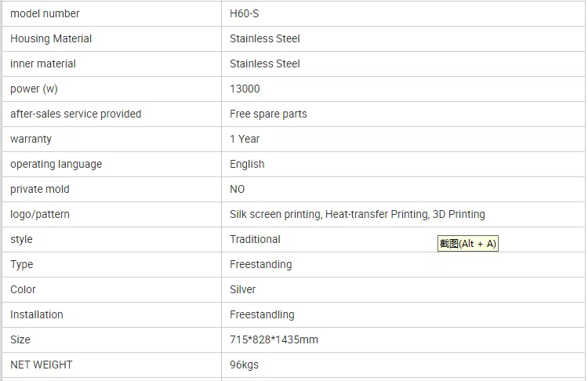Select the 'Free spare parts' text
Image resolution: width=588 pixels, height=381 pixels.
click(268, 114)
